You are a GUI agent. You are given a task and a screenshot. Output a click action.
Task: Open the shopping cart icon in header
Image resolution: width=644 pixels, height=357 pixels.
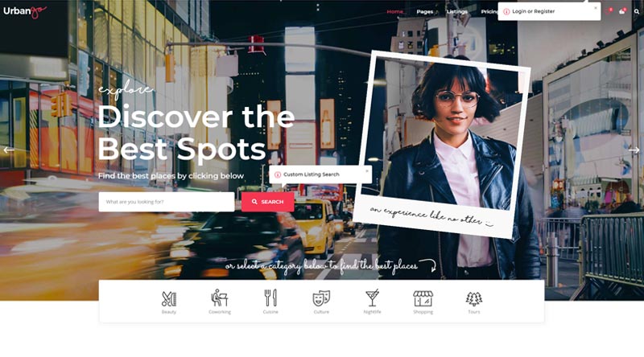tap(622, 11)
